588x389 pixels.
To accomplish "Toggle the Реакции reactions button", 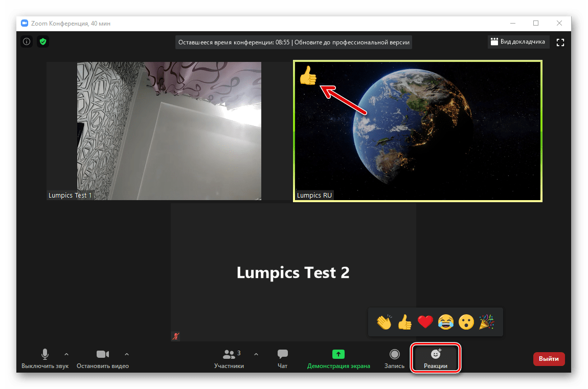I will coord(435,359).
